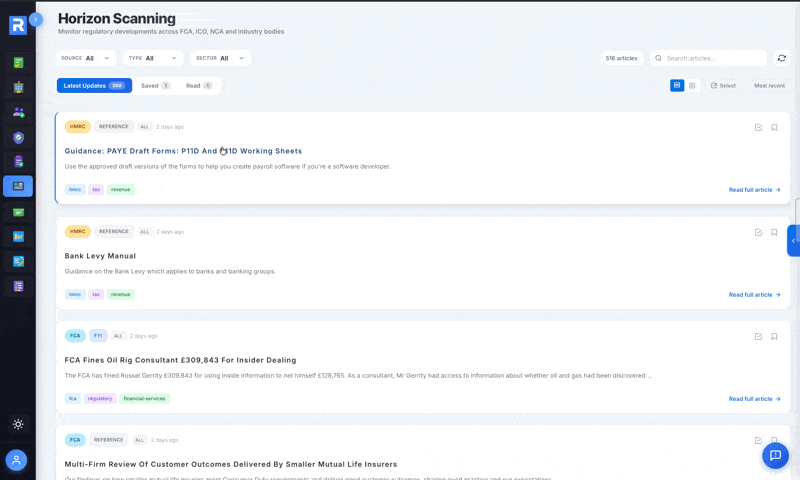Click 'revenue' tag on PAYE article
Viewport: 800px width, 480px height.
[x=120, y=189]
